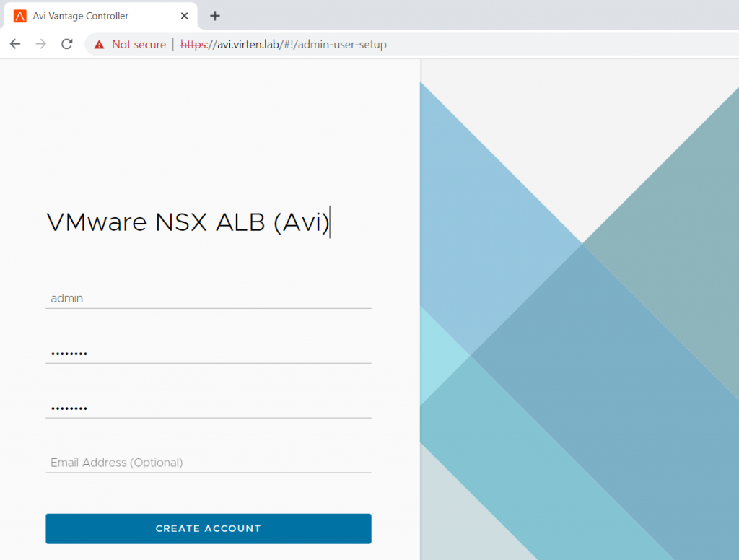Click the back navigation arrow
Viewport: 739px width, 560px height.
click(14, 44)
